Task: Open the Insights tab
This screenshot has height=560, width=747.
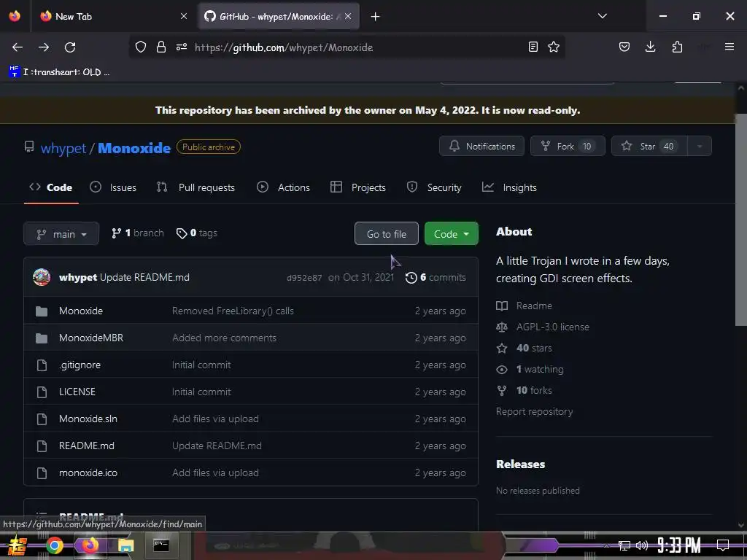Action: (509, 187)
